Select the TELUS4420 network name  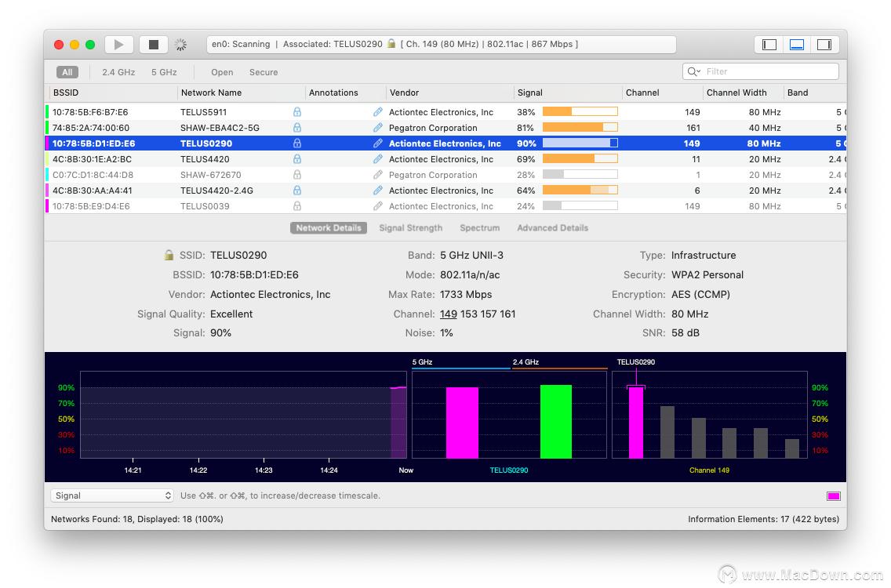(x=205, y=159)
